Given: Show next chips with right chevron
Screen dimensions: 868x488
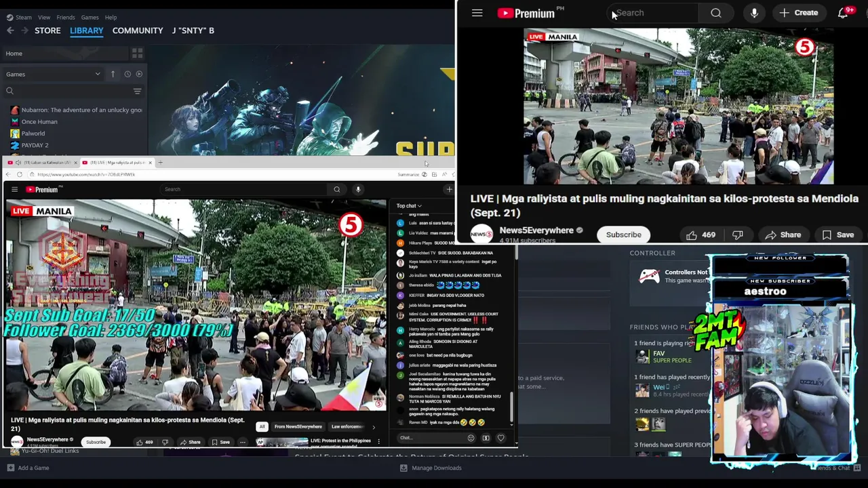Looking at the screenshot, I should pyautogui.click(x=373, y=427).
